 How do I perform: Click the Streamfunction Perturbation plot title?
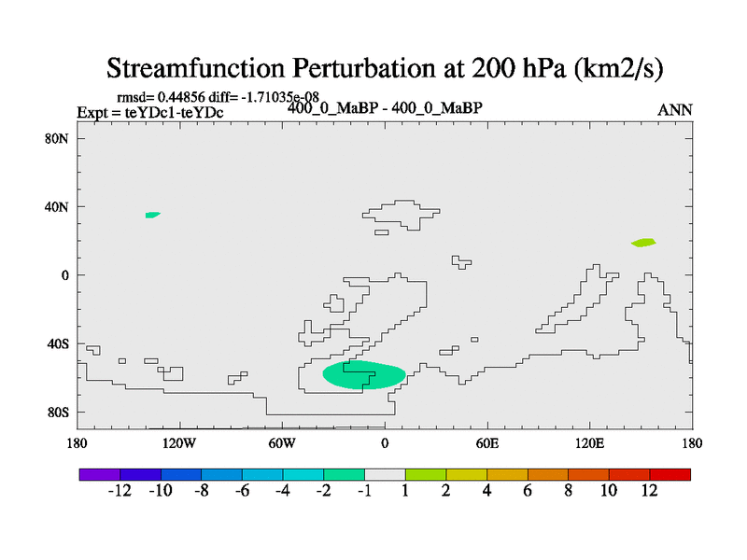(384, 68)
